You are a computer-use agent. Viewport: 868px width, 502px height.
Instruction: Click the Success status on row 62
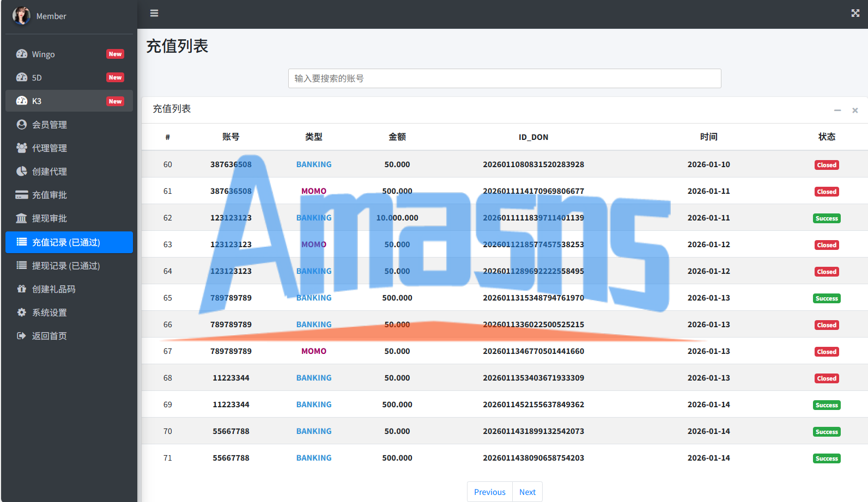(x=827, y=218)
